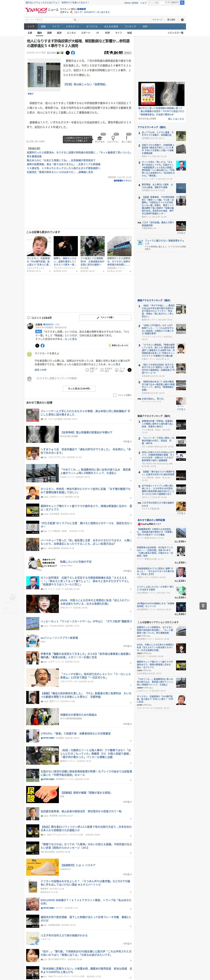
Task: Open the エキスパート tab
Action: click(72, 27)
